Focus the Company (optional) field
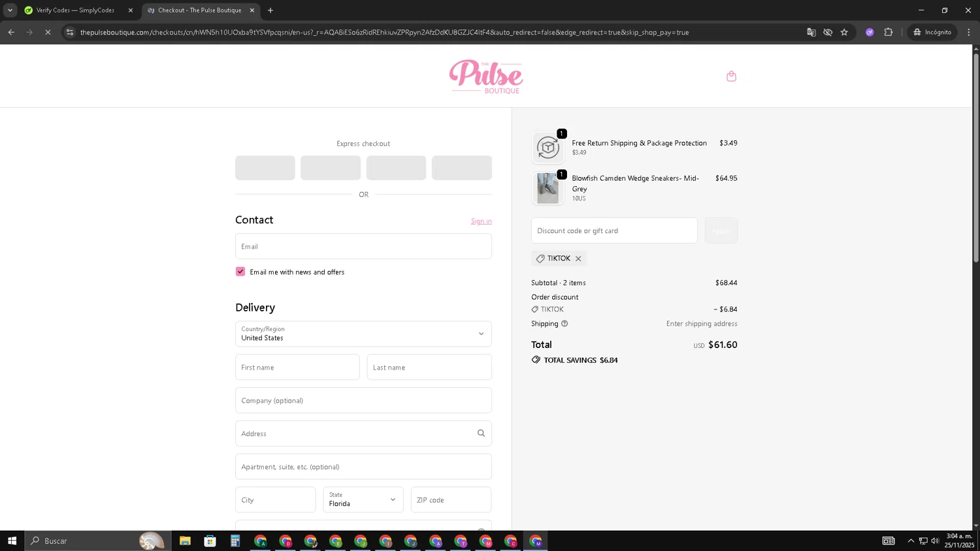Screen dimensions: 980x551 pos(363,400)
